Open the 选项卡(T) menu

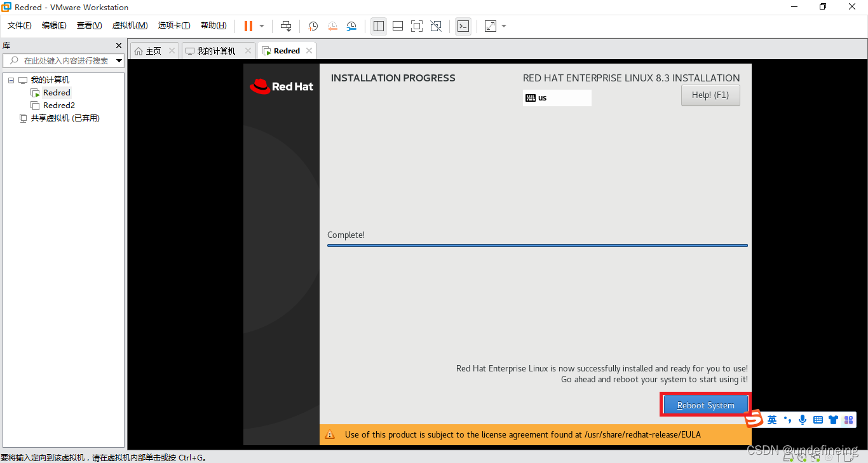pos(174,25)
